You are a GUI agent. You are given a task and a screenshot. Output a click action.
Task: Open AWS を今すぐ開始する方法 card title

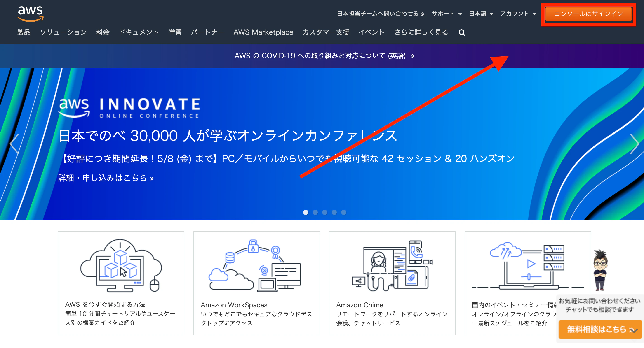tap(105, 305)
